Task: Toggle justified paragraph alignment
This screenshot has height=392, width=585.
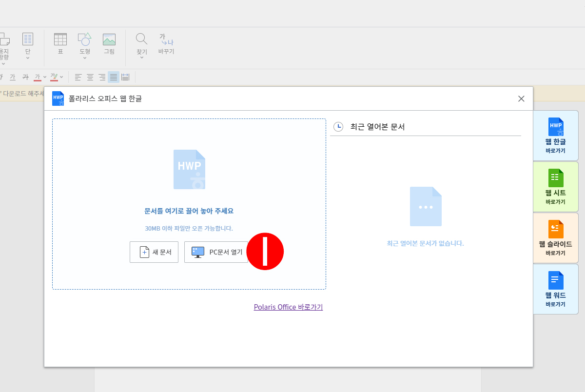Action: point(114,77)
